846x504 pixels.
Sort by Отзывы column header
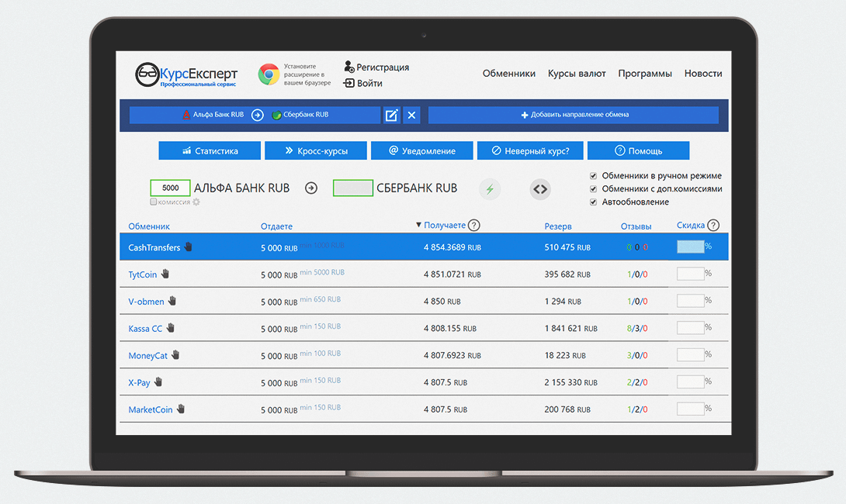pyautogui.click(x=636, y=226)
